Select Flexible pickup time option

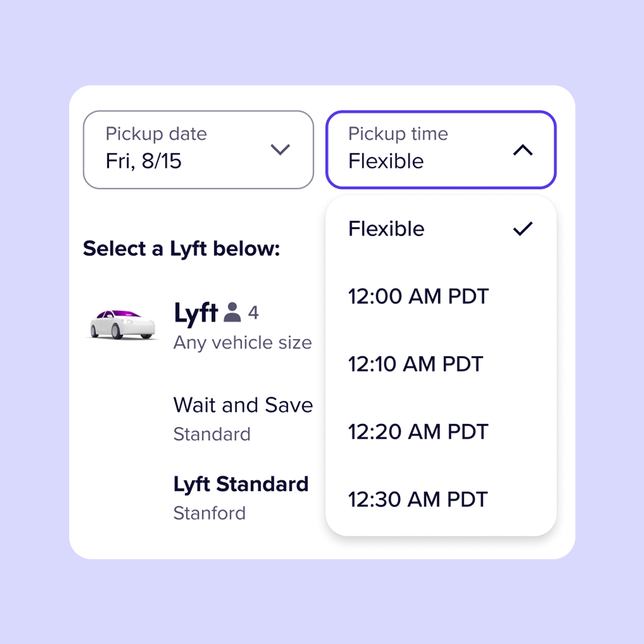click(386, 229)
